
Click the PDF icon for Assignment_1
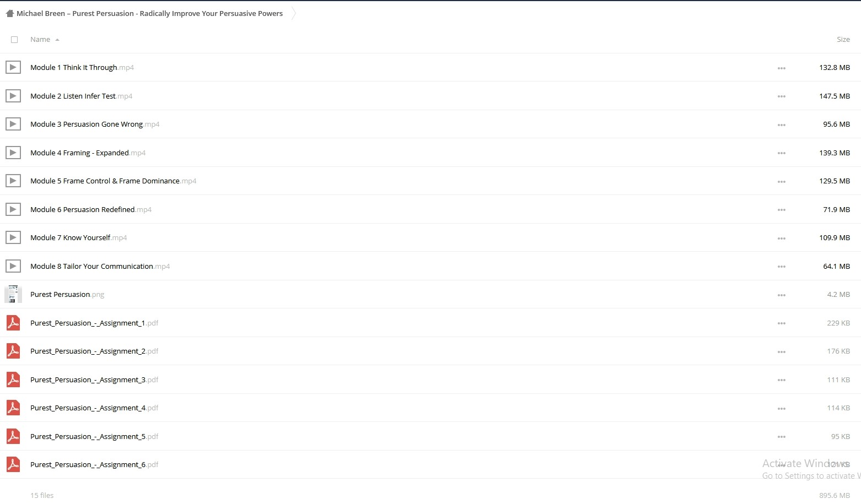point(13,323)
